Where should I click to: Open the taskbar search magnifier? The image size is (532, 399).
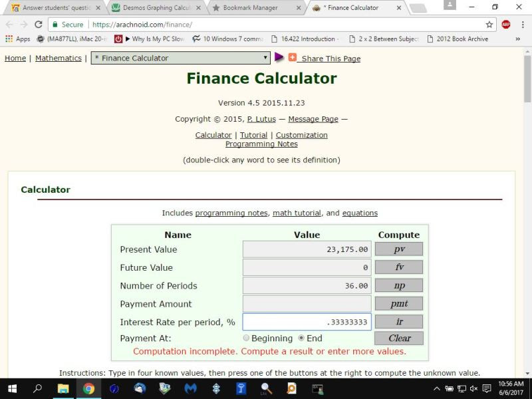pyautogui.click(x=37, y=388)
